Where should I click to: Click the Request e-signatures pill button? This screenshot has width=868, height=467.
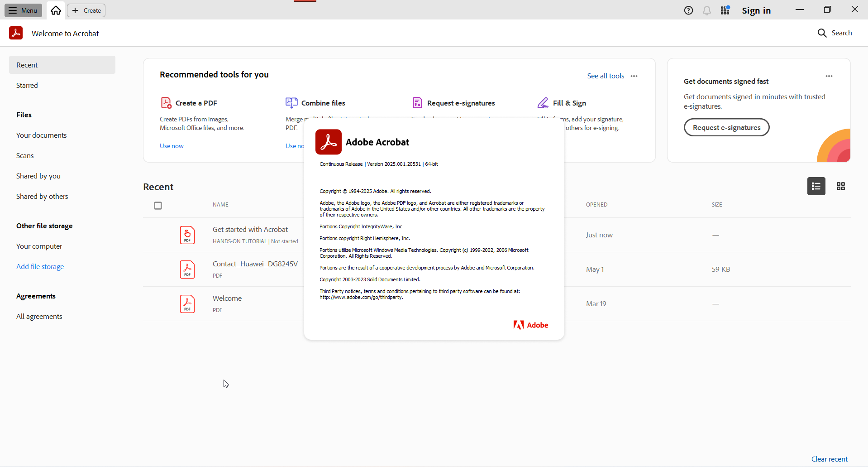click(726, 127)
